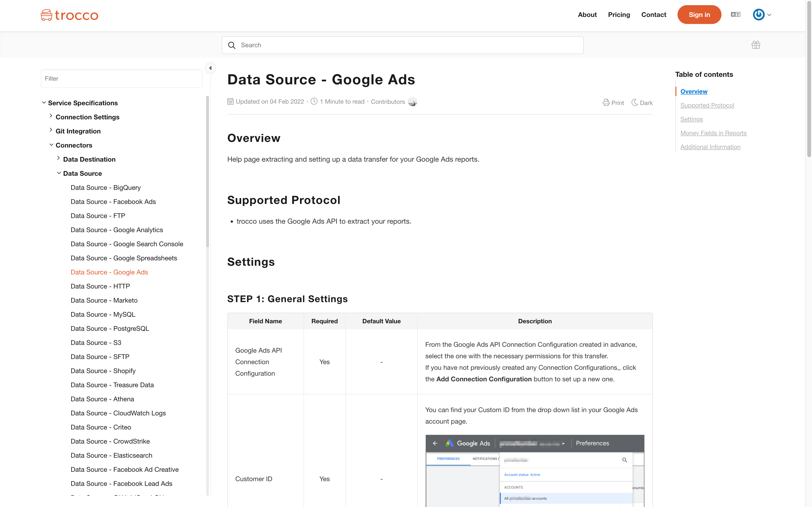Click the blue power profile icon

758,14
